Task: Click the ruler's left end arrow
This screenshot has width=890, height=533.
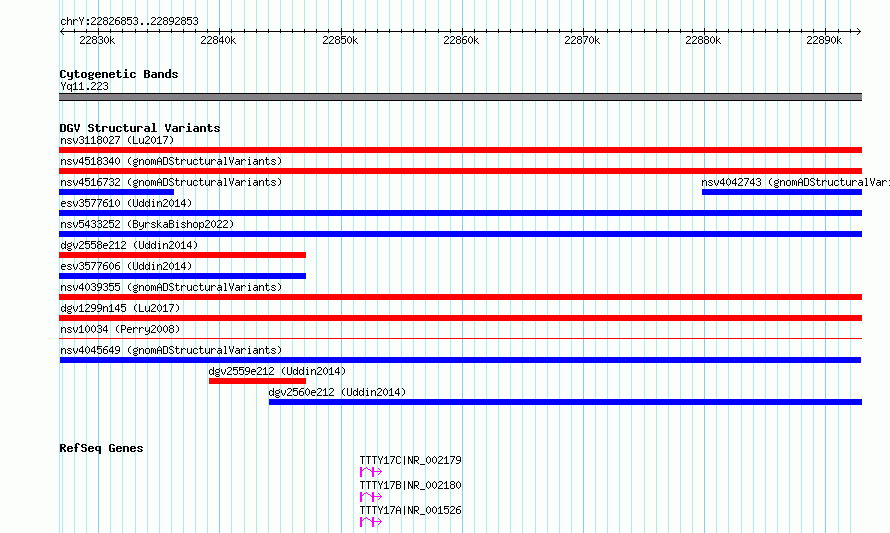Action: [62, 32]
